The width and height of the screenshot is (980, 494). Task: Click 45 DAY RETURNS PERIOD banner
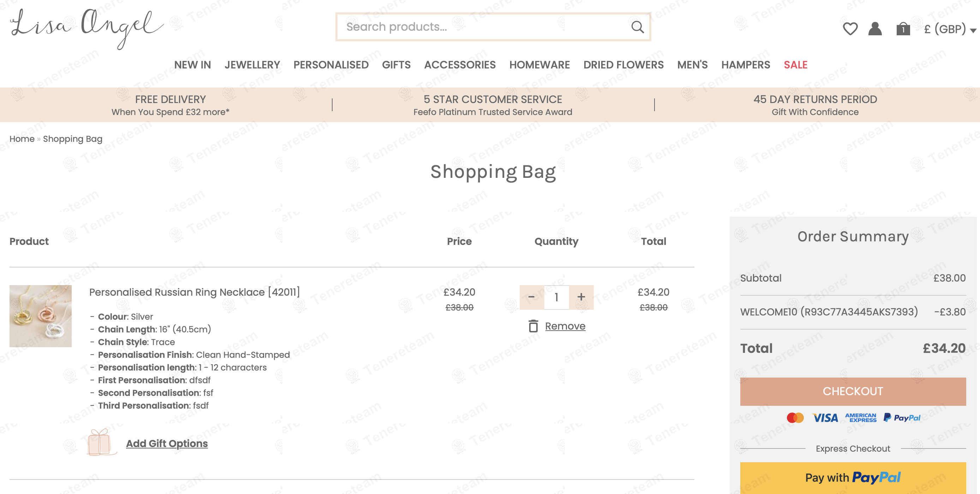pos(815,99)
